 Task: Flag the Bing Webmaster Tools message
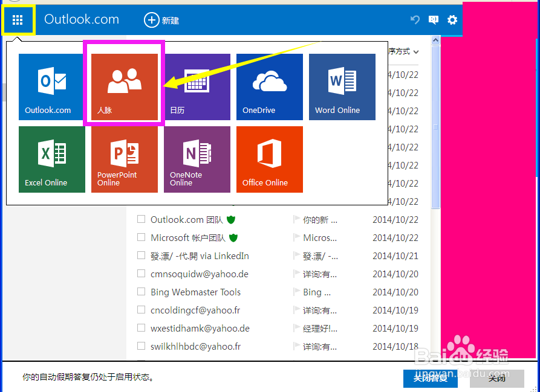(x=296, y=292)
